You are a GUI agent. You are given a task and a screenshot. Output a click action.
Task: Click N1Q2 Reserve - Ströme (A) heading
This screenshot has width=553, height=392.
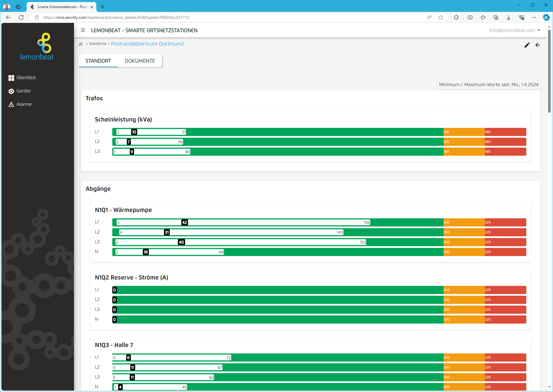131,277
